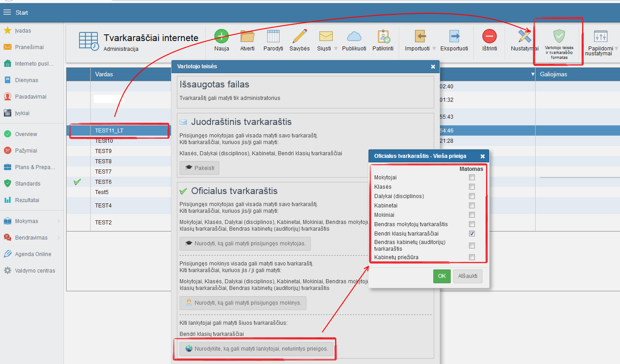Open Vartotojo teisės ir tvarkaraščio formatas
Image resolution: width=620 pixels, height=364 pixels.
coord(559,42)
